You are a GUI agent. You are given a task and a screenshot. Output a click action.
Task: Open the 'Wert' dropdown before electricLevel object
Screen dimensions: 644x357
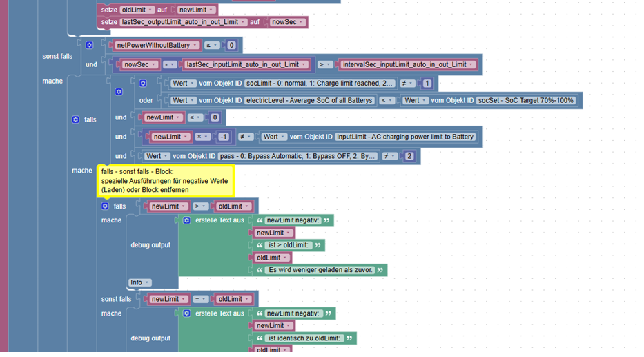[183, 100]
